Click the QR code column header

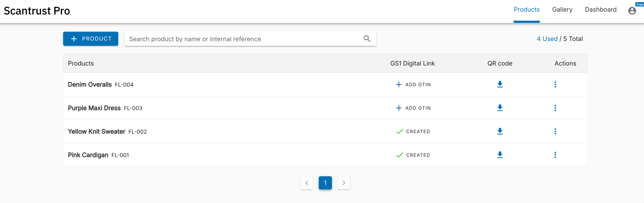click(500, 63)
